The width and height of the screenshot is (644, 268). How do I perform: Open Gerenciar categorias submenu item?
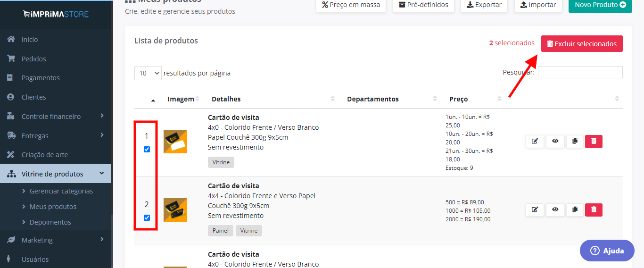tap(61, 191)
